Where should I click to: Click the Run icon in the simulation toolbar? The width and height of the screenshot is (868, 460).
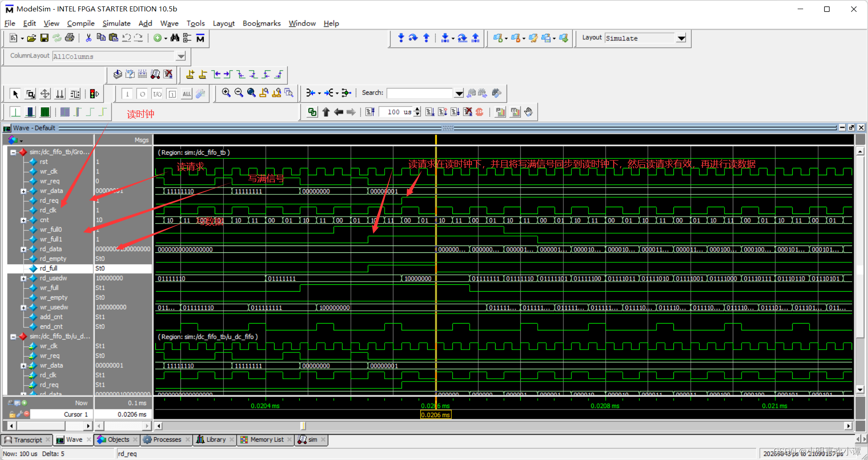pos(429,112)
